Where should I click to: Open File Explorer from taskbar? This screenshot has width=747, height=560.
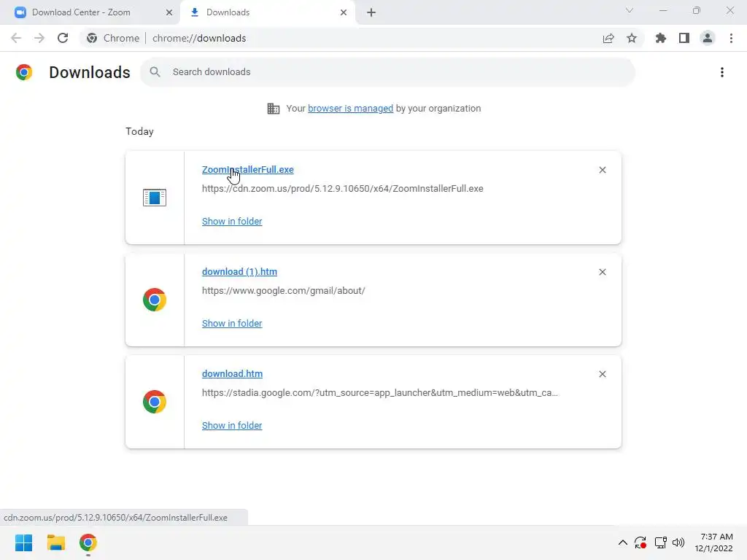point(55,542)
